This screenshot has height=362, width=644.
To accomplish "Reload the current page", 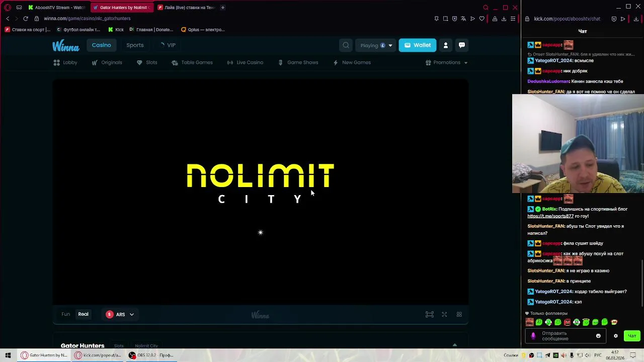I will tap(25, 19).
